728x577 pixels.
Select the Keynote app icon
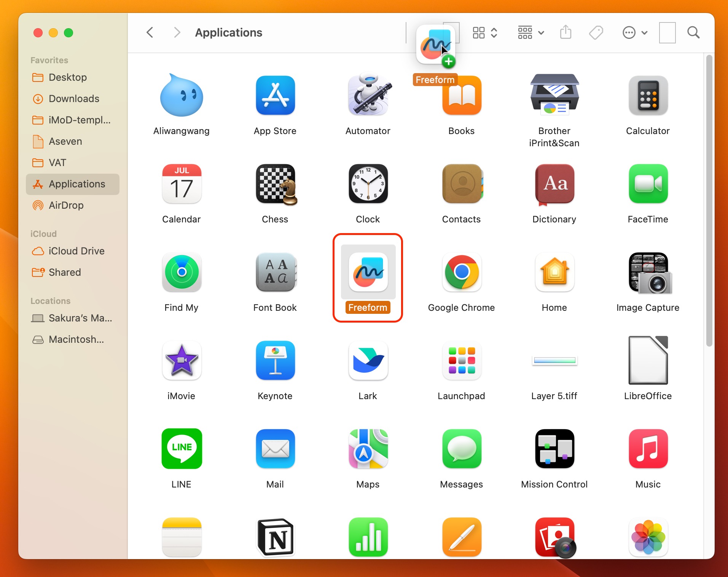click(275, 360)
